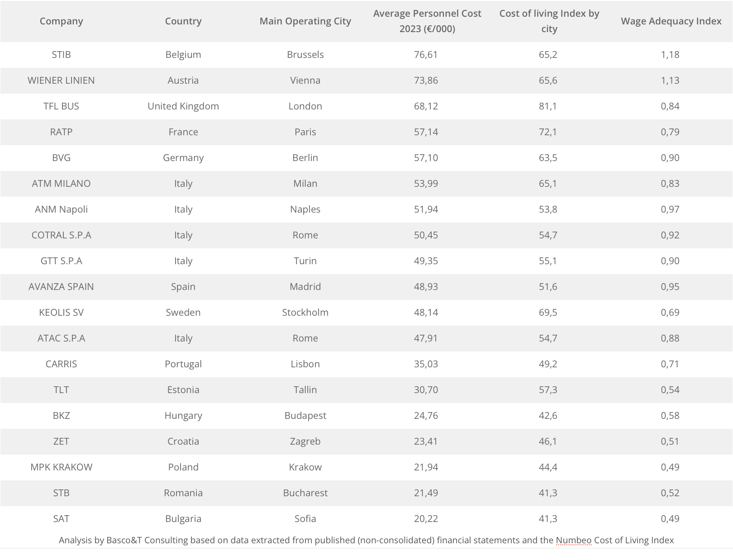
Task: Select the Paris city cell
Action: tap(305, 132)
